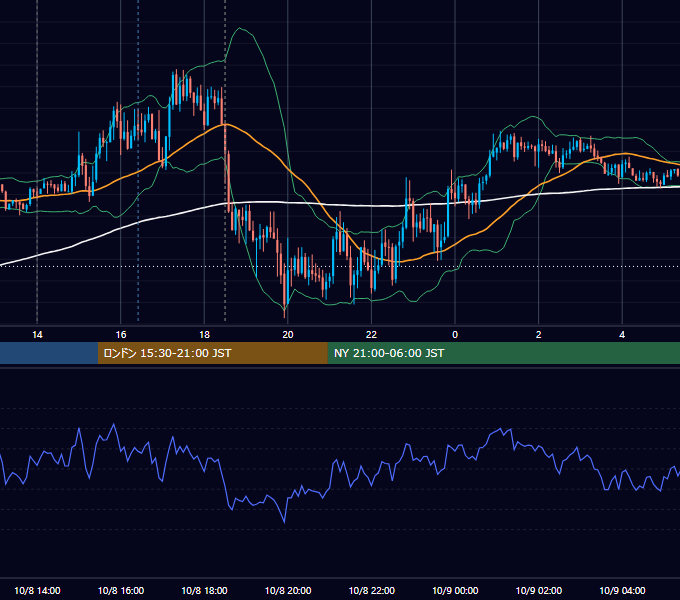Click the 10/9 00:00 time label
Viewport: 680px width, 600px height.
coord(455,590)
